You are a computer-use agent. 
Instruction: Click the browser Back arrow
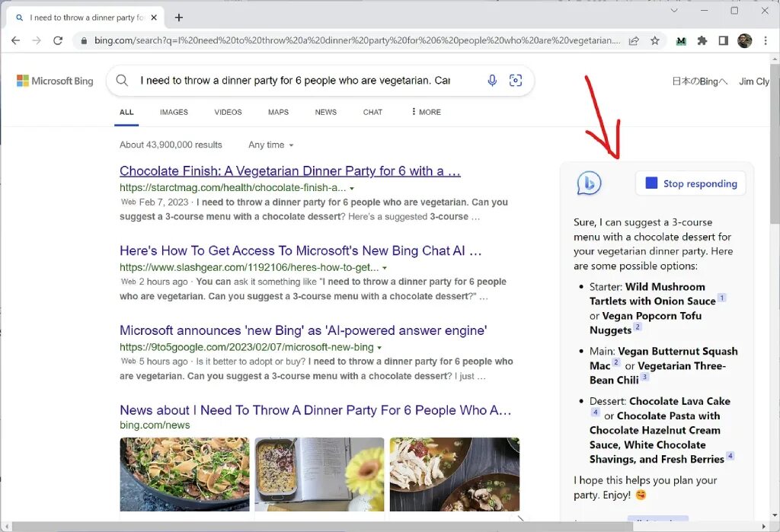(15, 41)
